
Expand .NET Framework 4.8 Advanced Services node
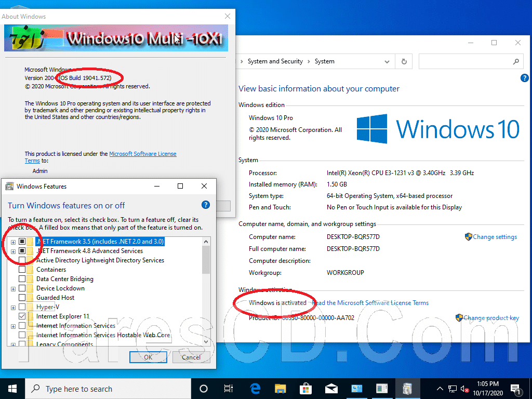[x=13, y=251]
